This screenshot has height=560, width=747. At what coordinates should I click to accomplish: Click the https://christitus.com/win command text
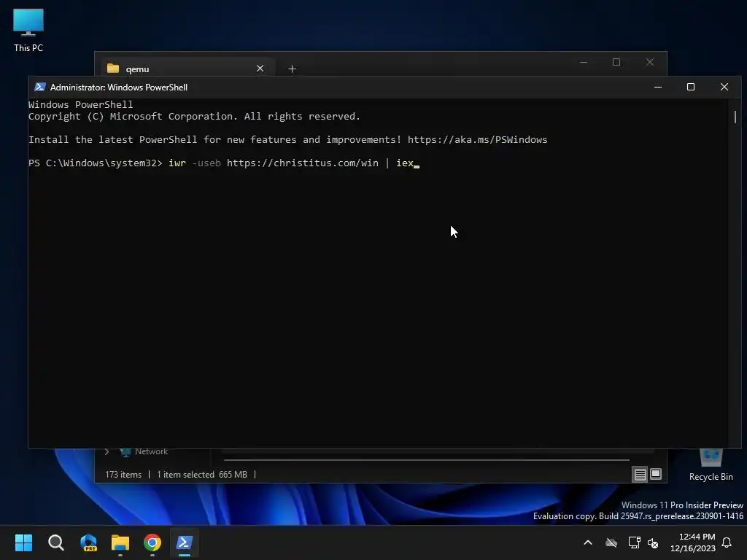(303, 163)
